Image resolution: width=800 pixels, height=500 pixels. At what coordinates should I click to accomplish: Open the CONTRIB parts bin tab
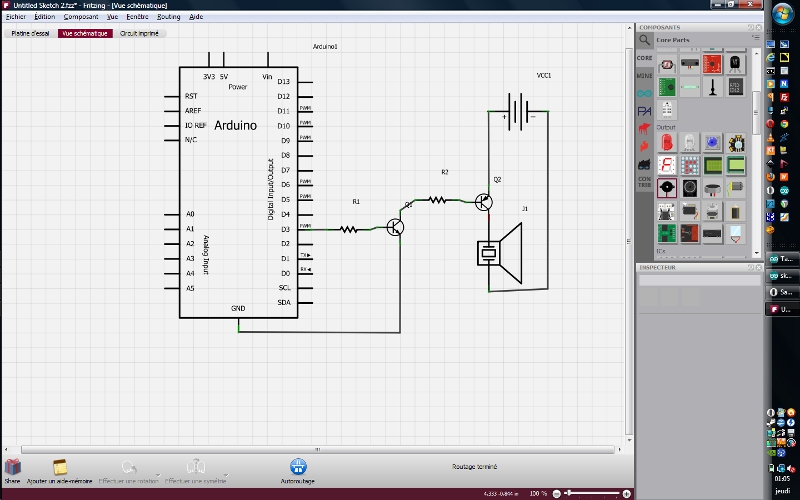tap(644, 182)
